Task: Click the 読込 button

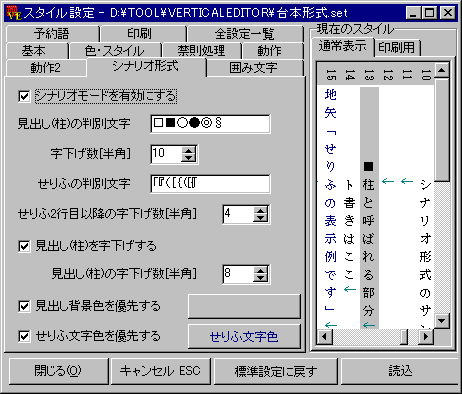Action: click(399, 371)
